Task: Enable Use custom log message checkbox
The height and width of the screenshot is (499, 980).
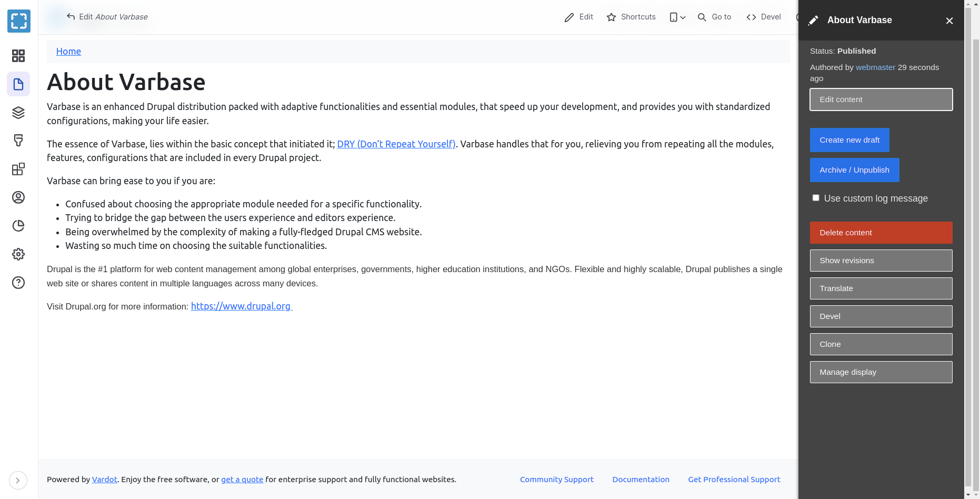Action: coord(816,198)
